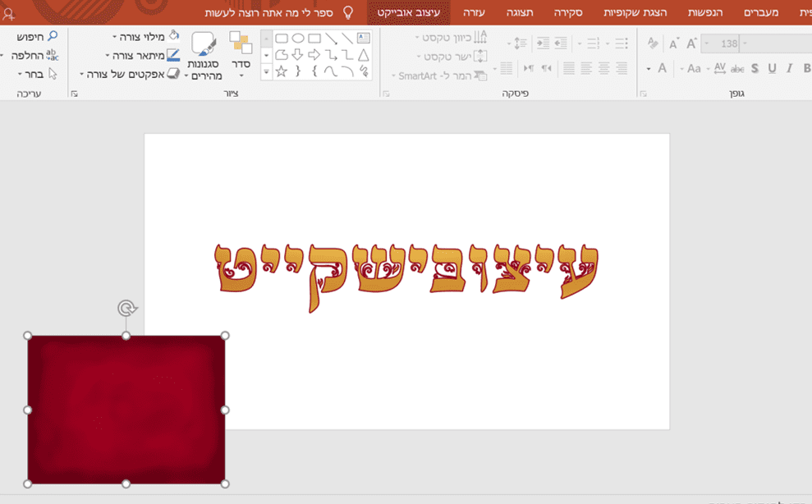
Task: Click the share person icon
Action: click(x=8, y=15)
